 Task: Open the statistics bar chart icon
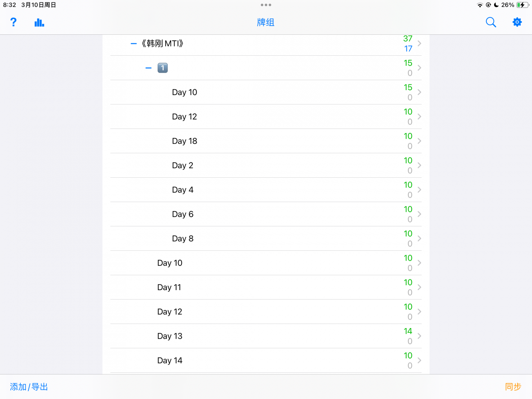(x=39, y=23)
